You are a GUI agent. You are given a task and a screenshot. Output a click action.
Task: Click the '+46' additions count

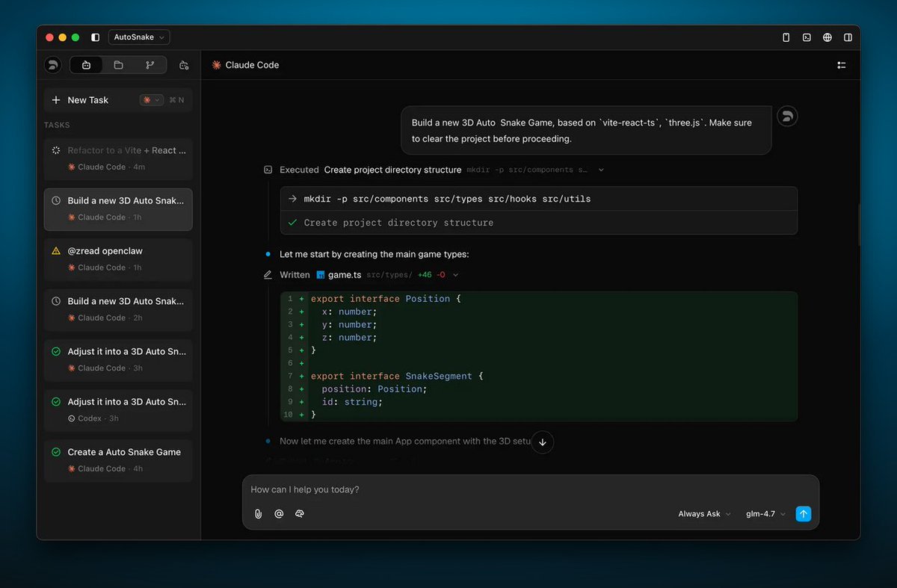425,275
